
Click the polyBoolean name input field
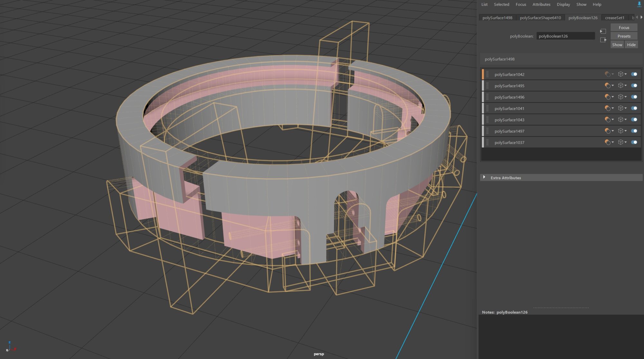(x=565, y=36)
